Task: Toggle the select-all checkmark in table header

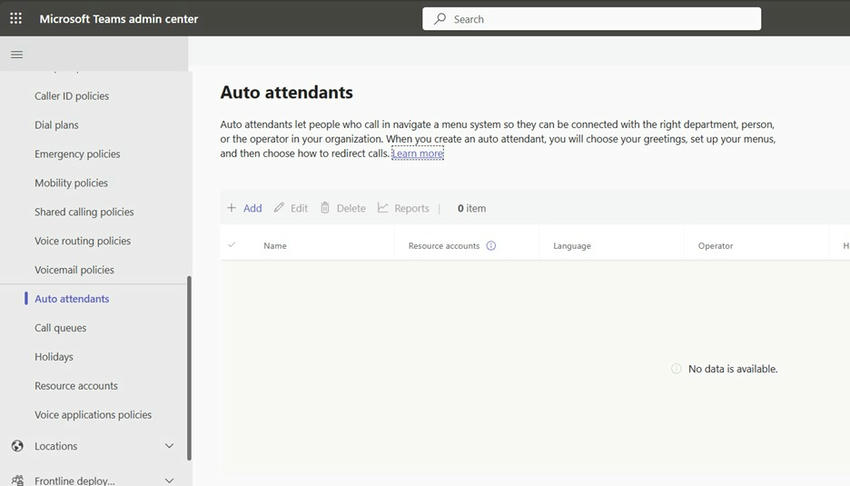Action: point(232,245)
